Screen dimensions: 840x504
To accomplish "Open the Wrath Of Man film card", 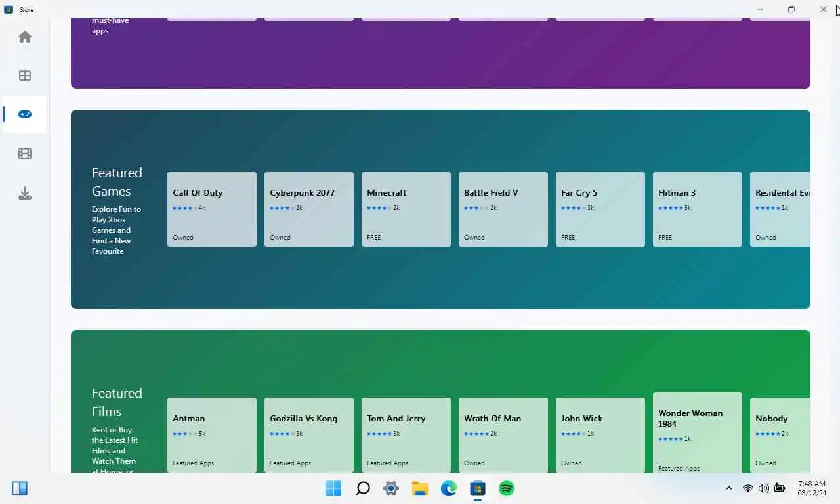I will pyautogui.click(x=503, y=435).
